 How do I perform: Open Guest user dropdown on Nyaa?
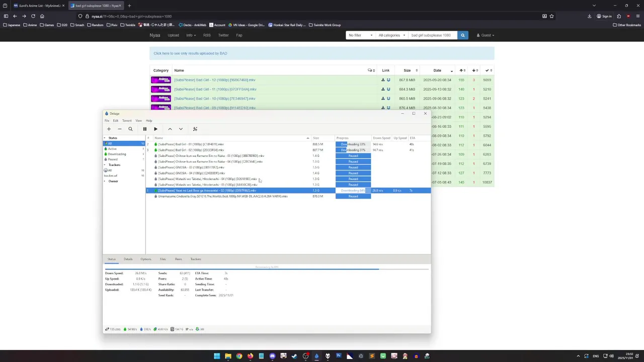486,35
